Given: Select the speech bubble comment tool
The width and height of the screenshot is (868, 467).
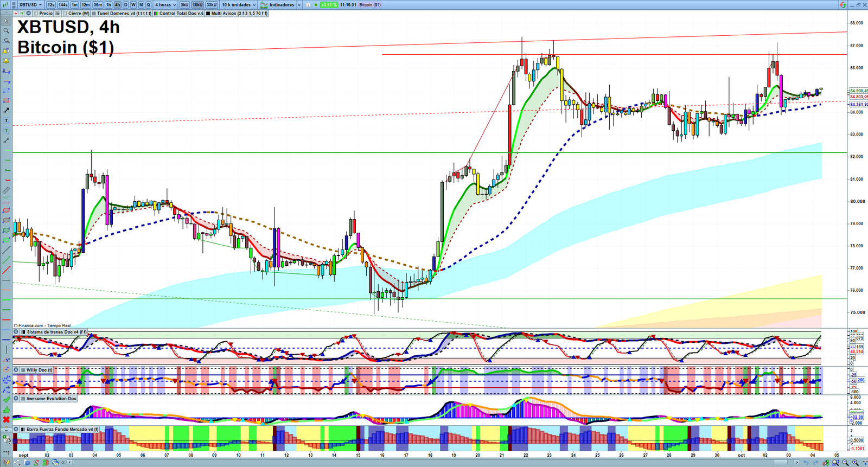Looking at the screenshot, I should click(x=6, y=130).
